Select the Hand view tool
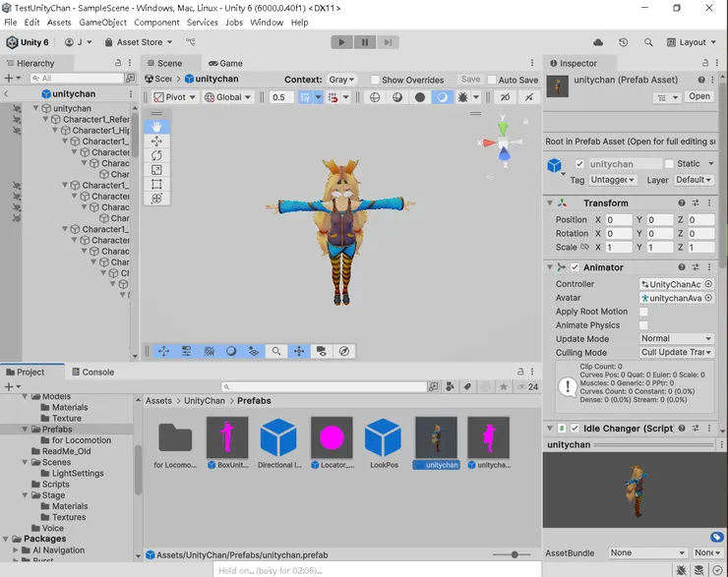Viewport: 728px width, 577px height. [156, 127]
